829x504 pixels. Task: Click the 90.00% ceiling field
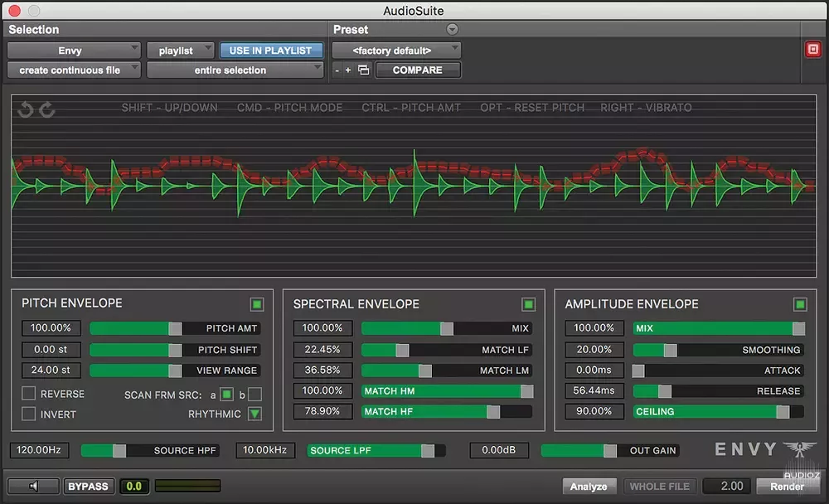594,411
